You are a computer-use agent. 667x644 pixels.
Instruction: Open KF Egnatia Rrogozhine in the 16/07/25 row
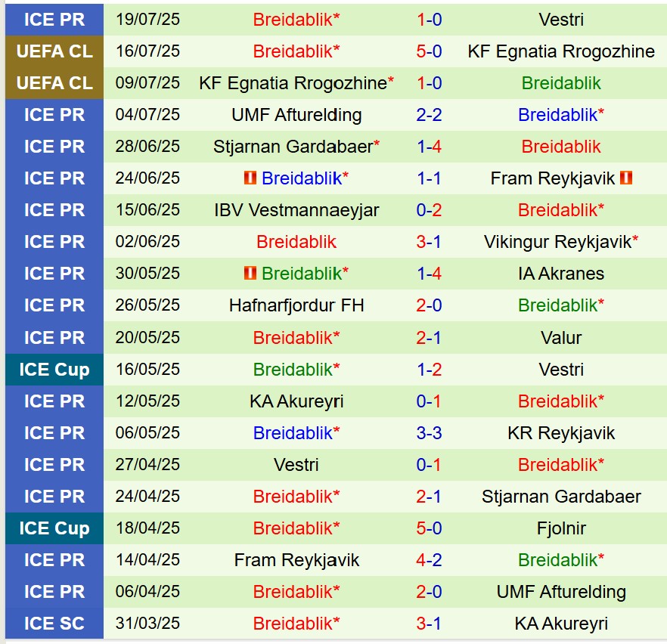coord(561,51)
